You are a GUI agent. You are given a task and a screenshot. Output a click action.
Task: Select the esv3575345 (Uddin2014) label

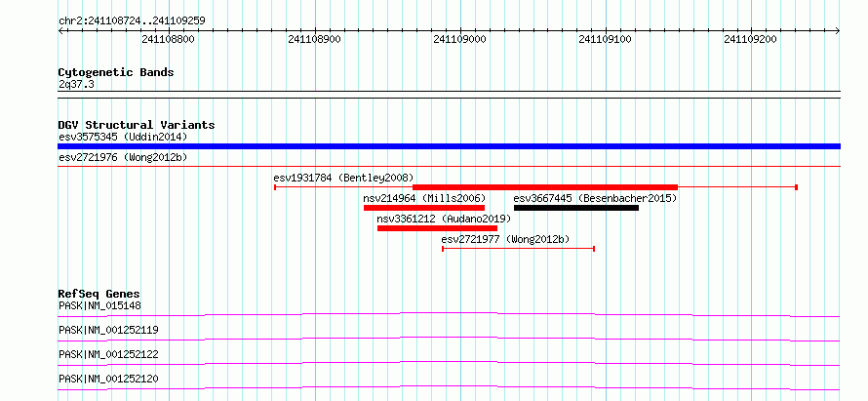click(123, 137)
